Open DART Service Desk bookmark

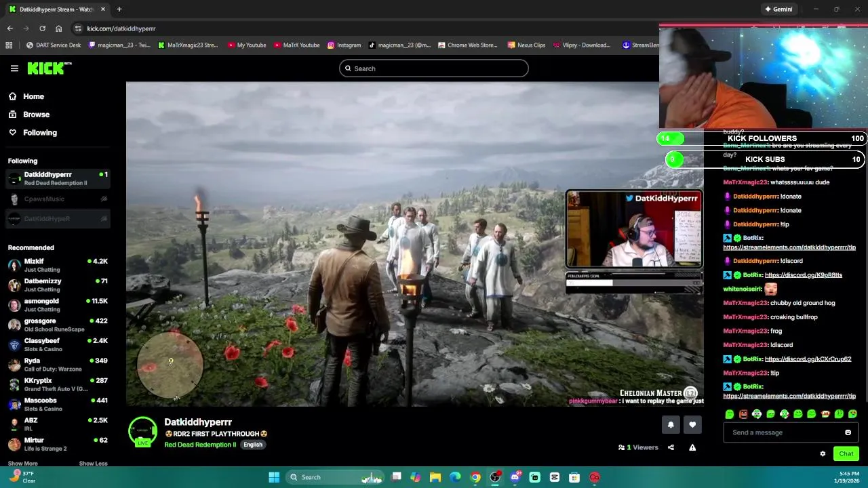54,45
